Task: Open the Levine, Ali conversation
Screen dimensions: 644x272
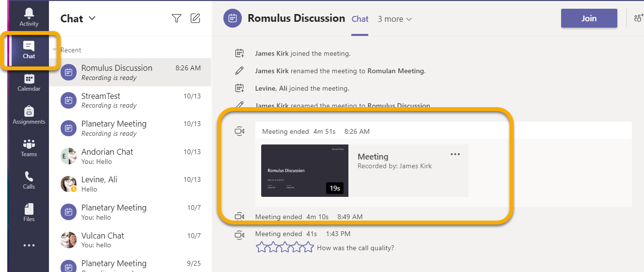Action: tap(130, 184)
